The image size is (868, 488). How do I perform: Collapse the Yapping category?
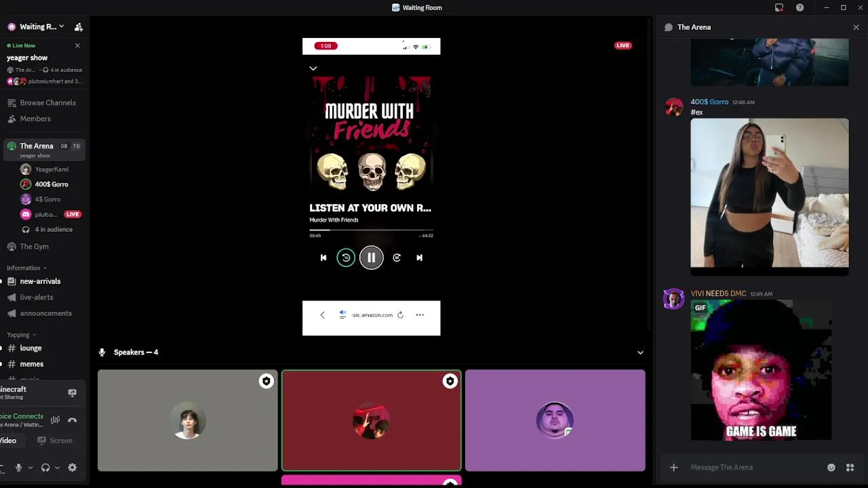[22, 335]
